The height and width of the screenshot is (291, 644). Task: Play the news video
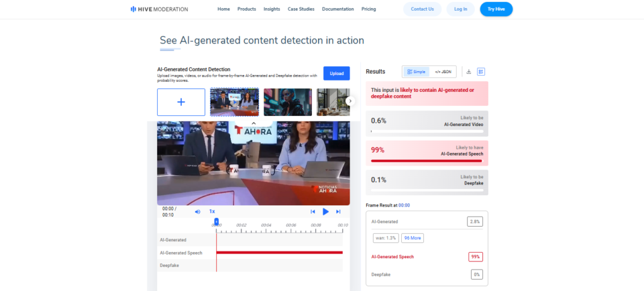(x=326, y=212)
